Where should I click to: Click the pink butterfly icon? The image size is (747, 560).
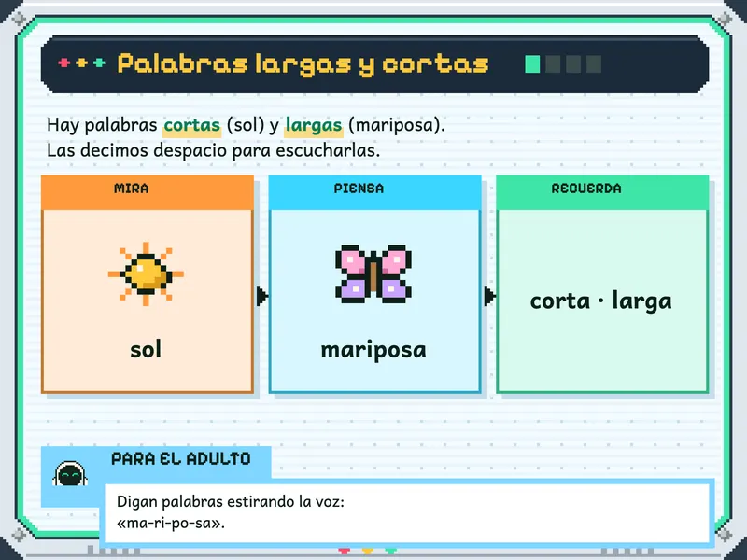373,273
